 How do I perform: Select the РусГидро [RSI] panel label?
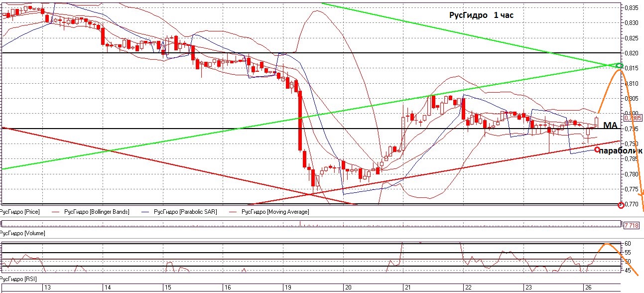pyautogui.click(x=18, y=279)
